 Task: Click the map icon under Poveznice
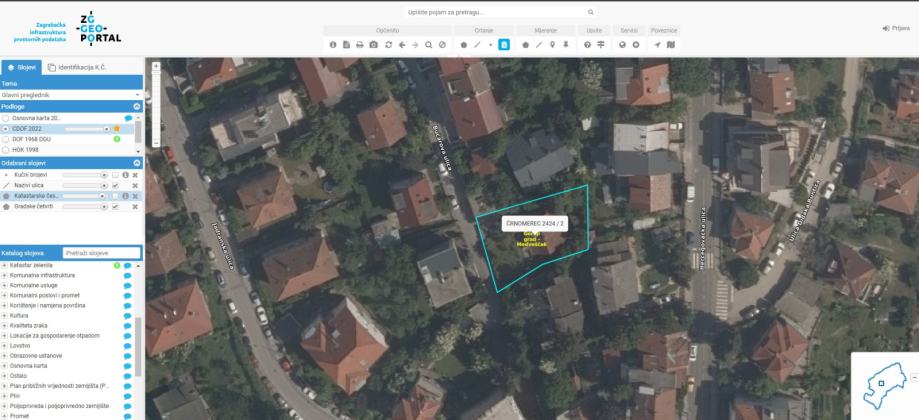point(670,45)
